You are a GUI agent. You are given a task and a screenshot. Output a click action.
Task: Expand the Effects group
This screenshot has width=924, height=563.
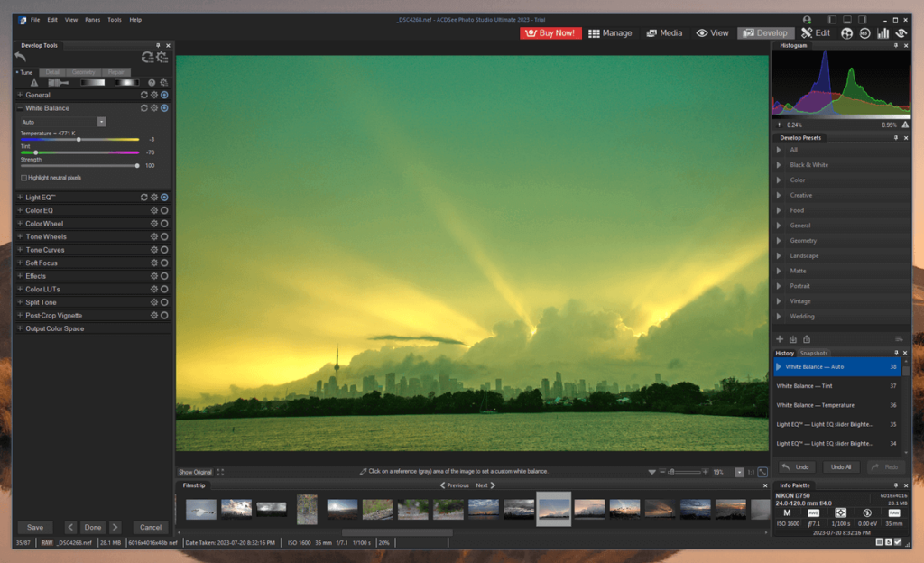click(x=20, y=276)
